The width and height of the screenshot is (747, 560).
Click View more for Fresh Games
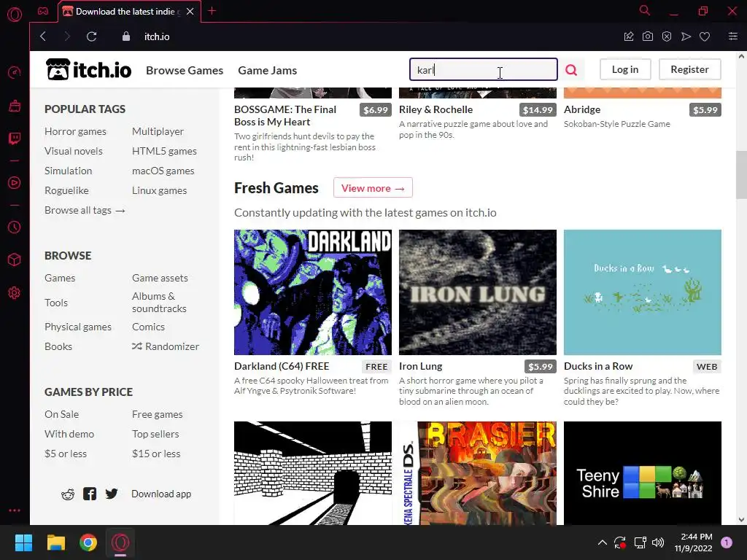coord(373,187)
